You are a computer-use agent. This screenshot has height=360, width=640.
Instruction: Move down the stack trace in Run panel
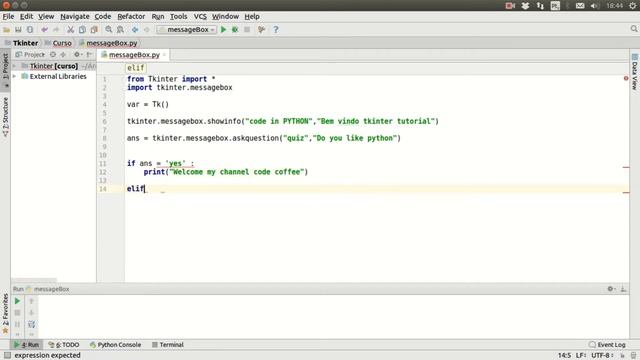point(31,313)
